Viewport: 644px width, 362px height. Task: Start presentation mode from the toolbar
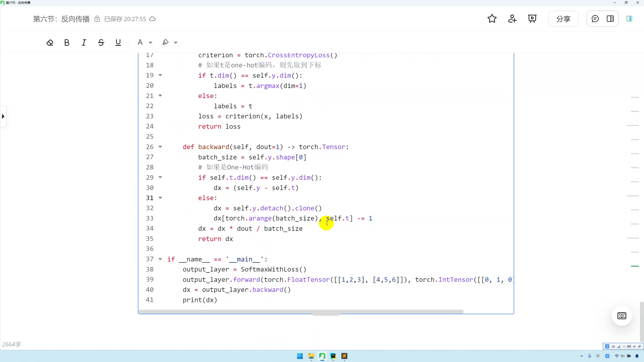(532, 19)
